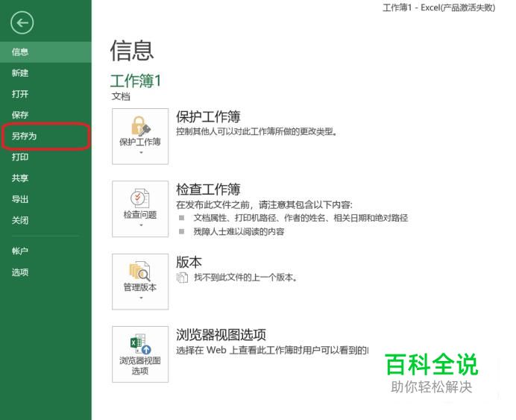Open 选项 in the sidebar
The height and width of the screenshot is (420, 516).
[x=20, y=272]
